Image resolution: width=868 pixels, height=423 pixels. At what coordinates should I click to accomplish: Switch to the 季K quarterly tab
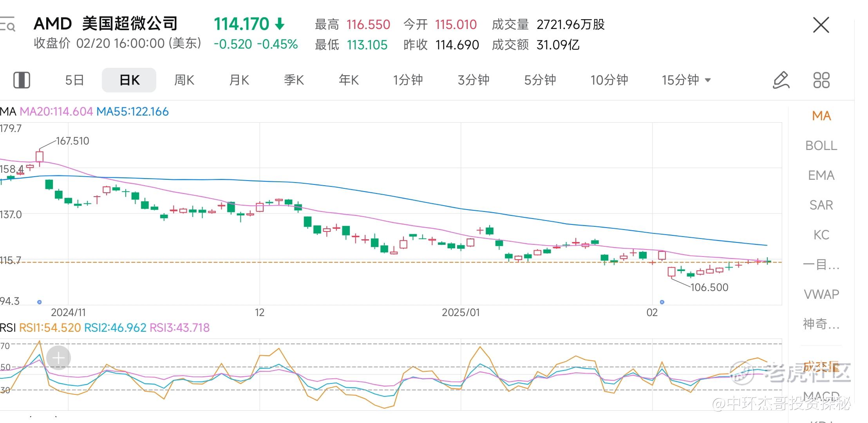[x=294, y=80]
